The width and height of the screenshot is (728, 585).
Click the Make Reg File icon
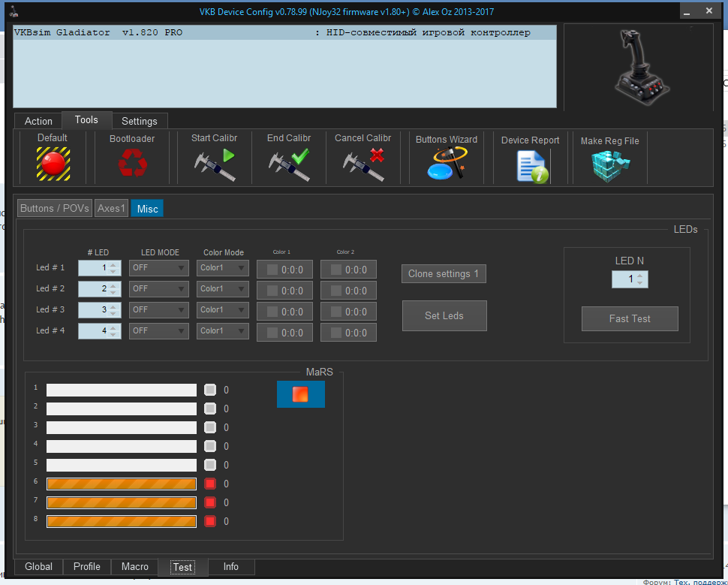610,165
